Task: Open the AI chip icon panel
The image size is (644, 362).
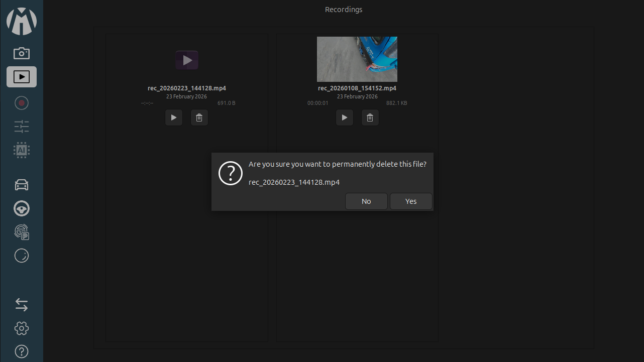Action: [x=22, y=150]
